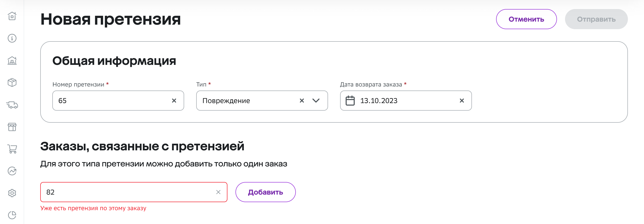Viewport: 644px width, 224px height.
Task: Open the delivery truck sidebar icon
Action: click(12, 105)
